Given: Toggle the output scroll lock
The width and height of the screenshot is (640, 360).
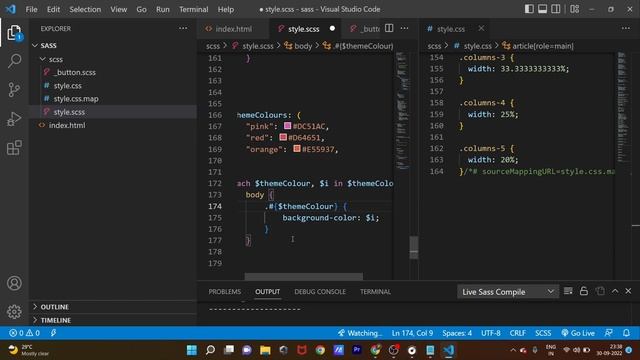Looking at the screenshot, I should pos(584,291).
